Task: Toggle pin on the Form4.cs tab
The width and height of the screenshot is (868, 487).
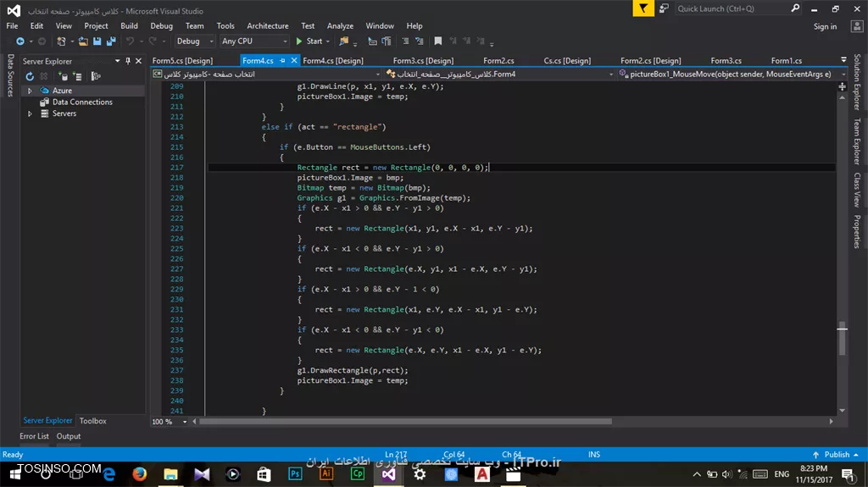Action: click(282, 60)
